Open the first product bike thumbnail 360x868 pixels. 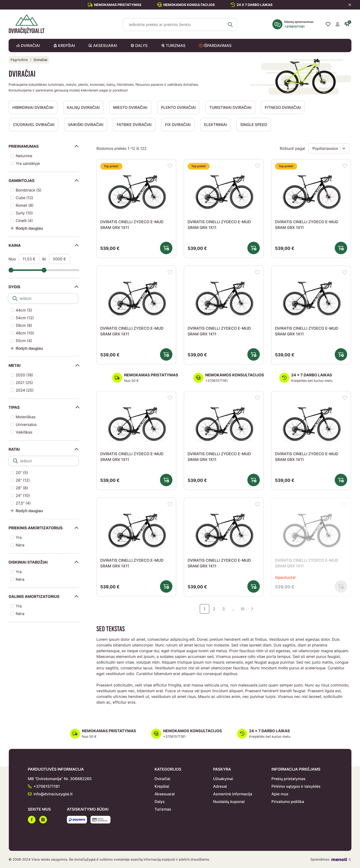(136, 192)
